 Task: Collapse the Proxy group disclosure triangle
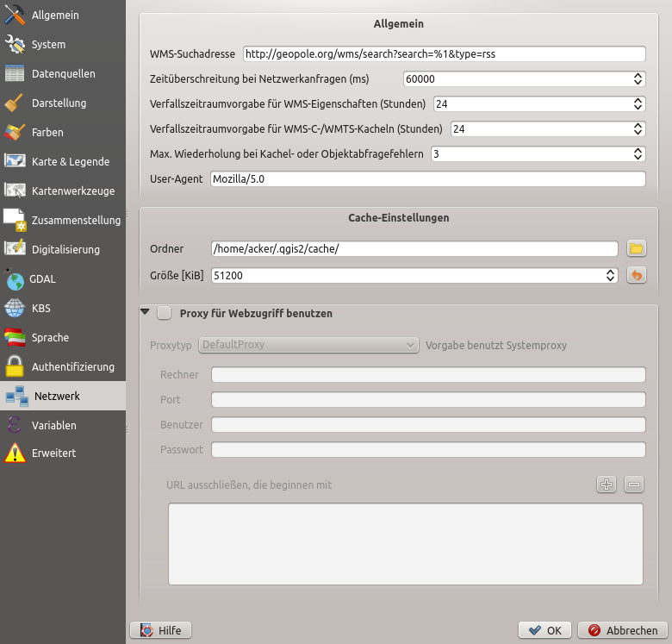pos(145,313)
